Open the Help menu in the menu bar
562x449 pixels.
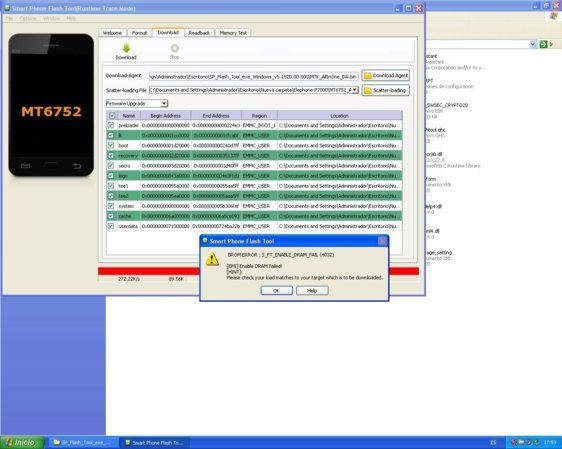tap(71, 18)
